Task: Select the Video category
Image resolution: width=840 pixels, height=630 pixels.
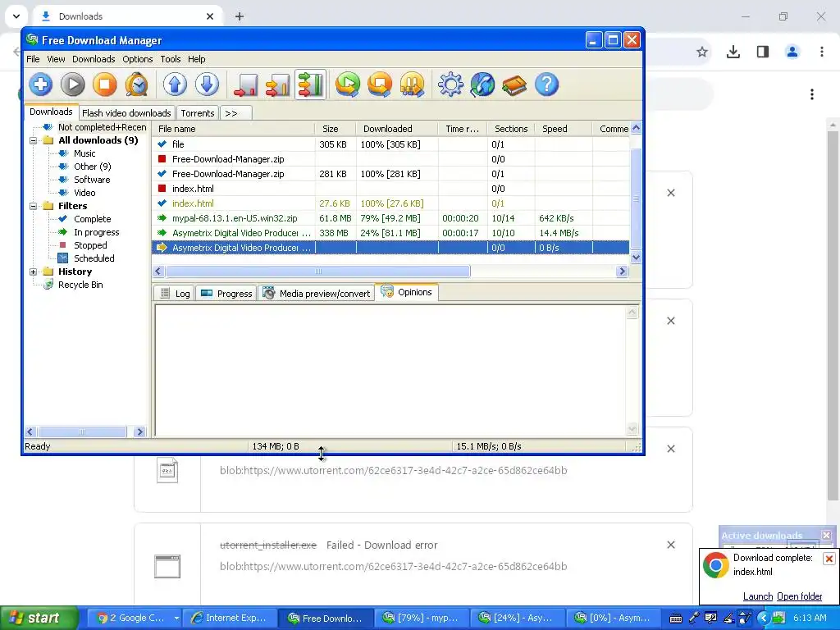Action: coord(84,193)
